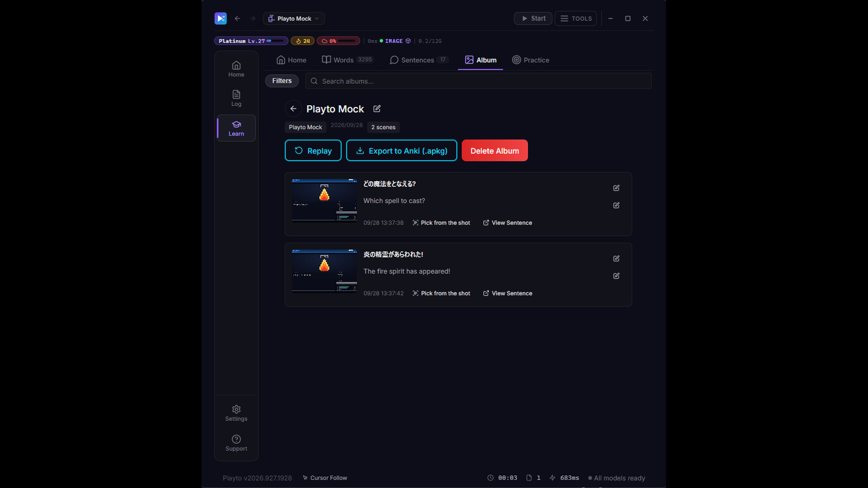The height and width of the screenshot is (488, 868).
Task: Click the Export to Anki (.apkg) button
Action: [x=401, y=150]
